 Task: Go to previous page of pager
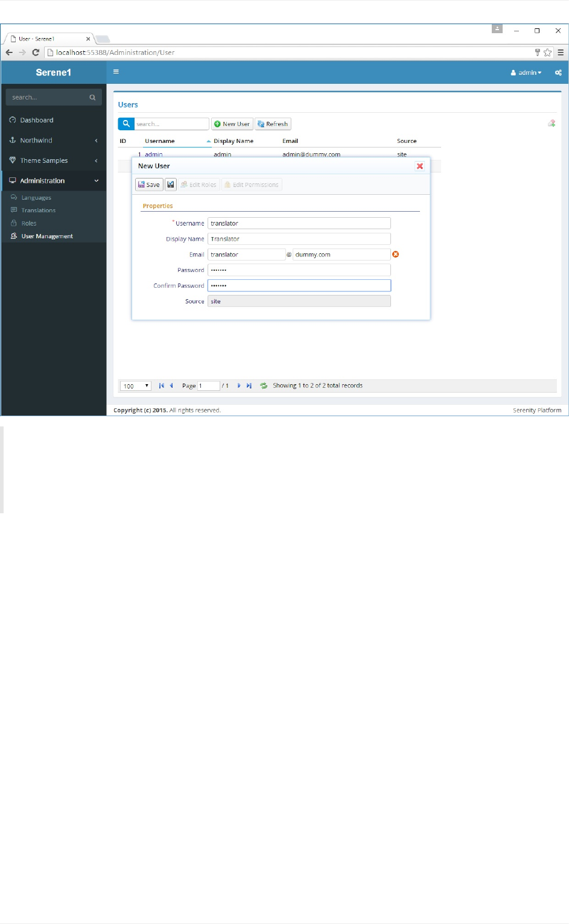pyautogui.click(x=171, y=385)
